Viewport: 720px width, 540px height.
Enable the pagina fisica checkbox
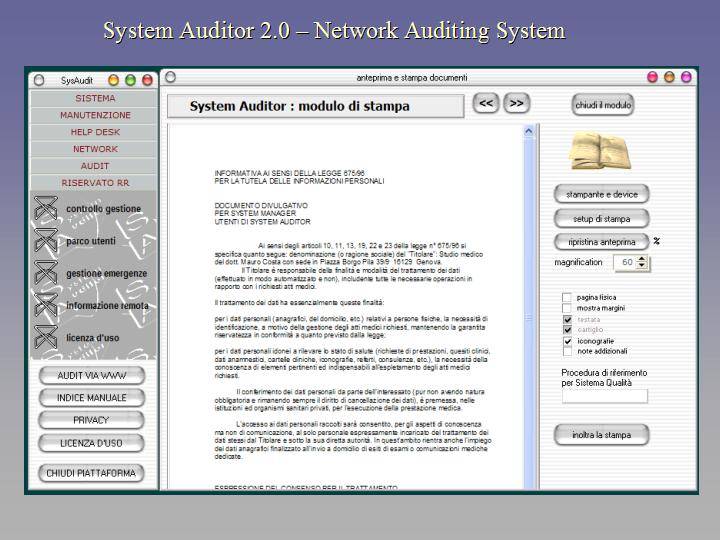coord(567,298)
